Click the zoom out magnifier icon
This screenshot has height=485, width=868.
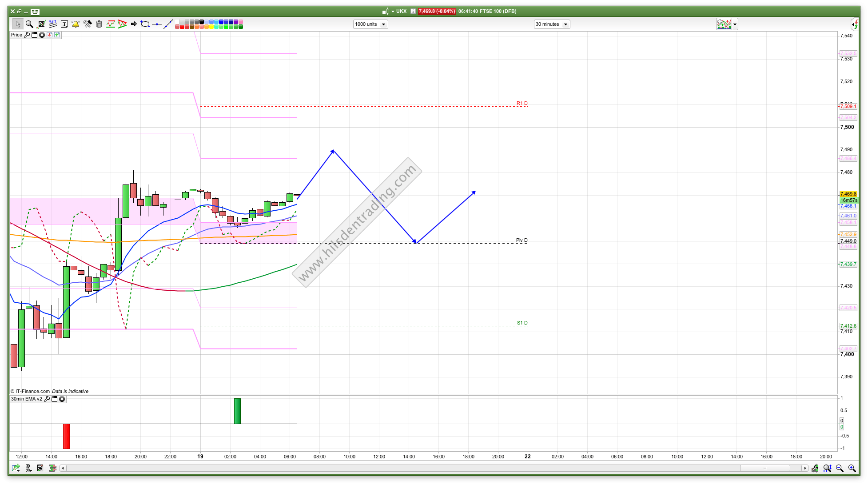(840, 468)
